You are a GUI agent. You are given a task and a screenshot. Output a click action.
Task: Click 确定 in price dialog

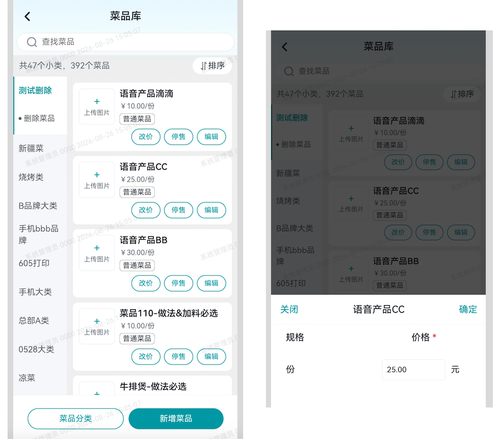point(468,309)
